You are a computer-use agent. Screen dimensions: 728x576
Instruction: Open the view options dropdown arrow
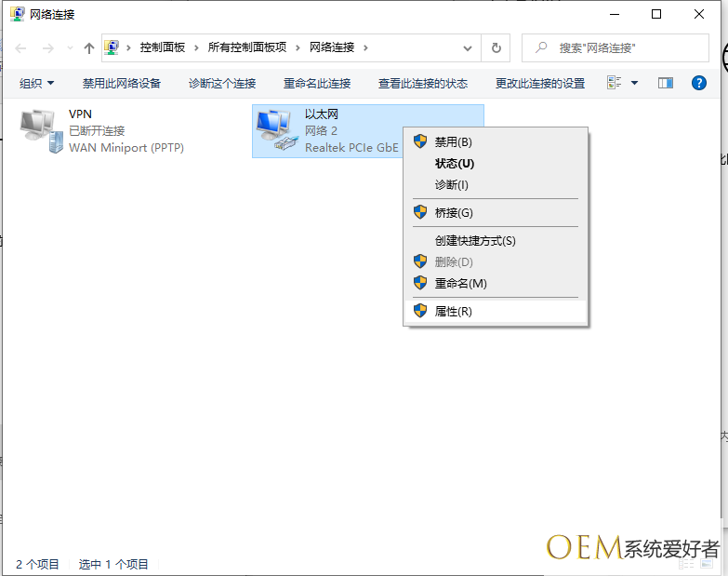click(x=634, y=83)
